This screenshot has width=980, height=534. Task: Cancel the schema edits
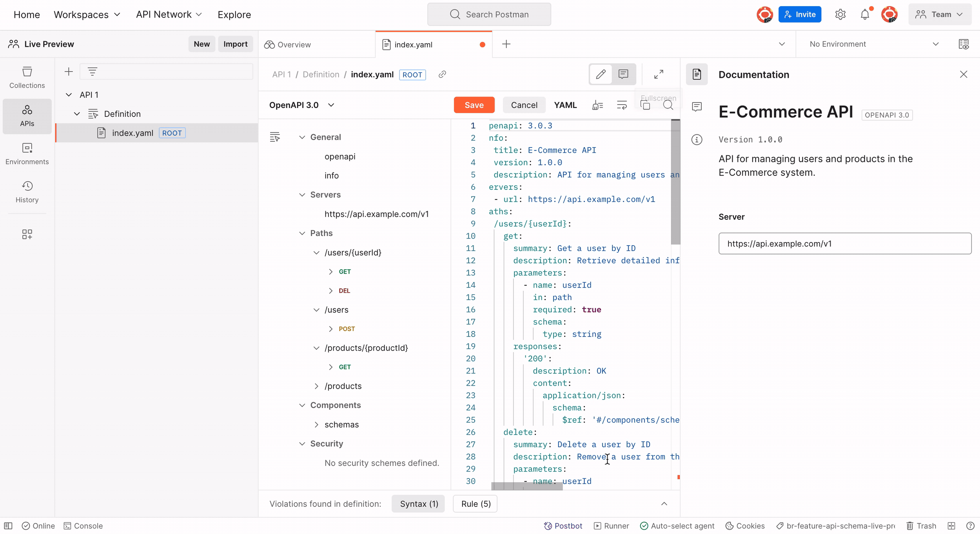(x=524, y=105)
